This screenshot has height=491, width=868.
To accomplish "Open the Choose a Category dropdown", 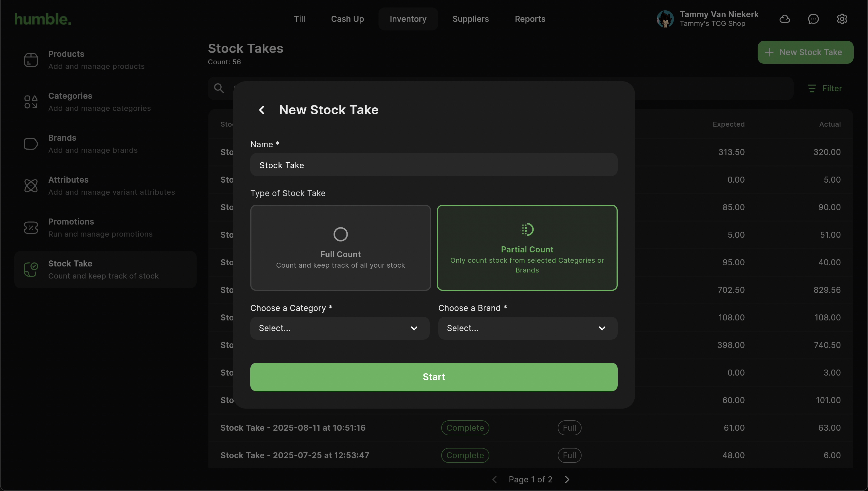I will point(340,328).
